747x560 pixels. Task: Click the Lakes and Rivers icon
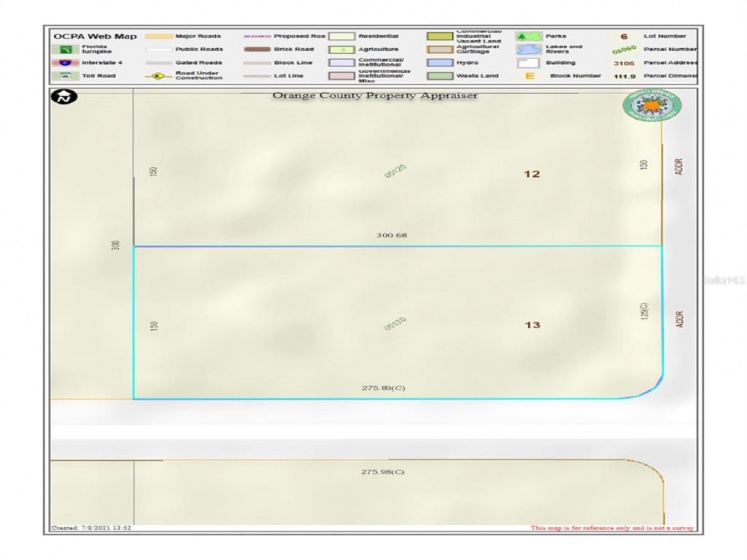[x=528, y=49]
